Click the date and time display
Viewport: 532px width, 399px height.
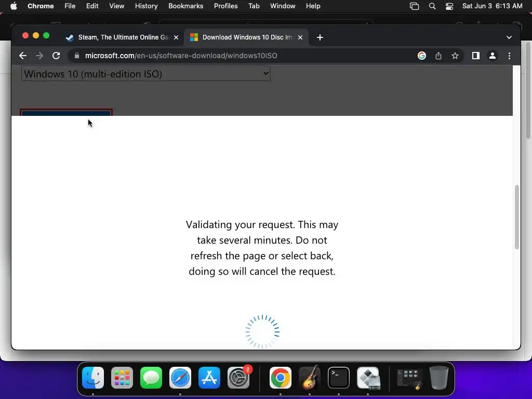(493, 6)
